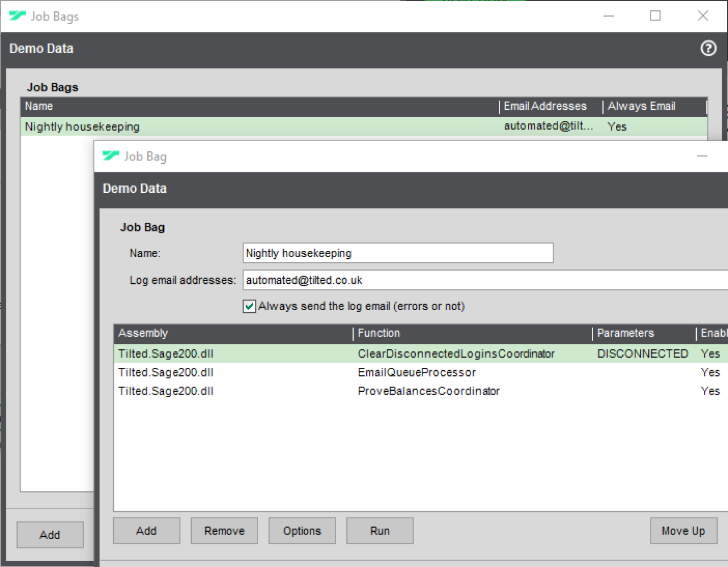Screen dimensions: 728x567
Task: Click Yes in the ProveBalancesCoordinator row
Action: pos(710,391)
